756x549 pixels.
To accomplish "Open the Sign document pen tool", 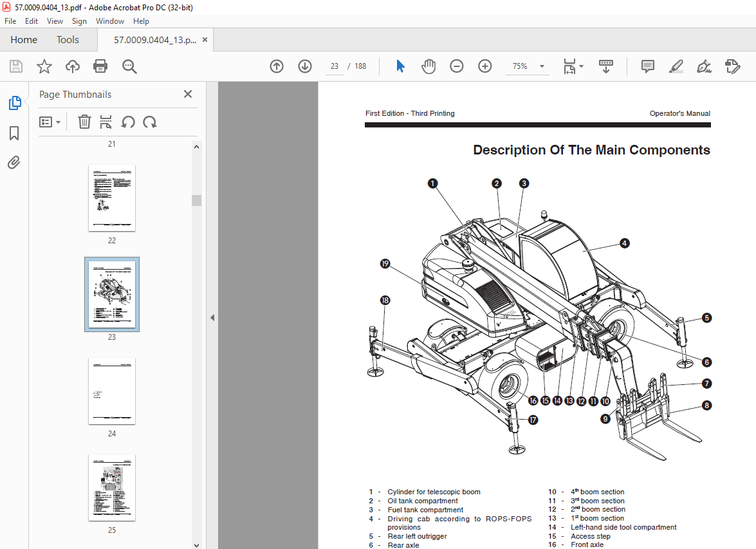I will [x=705, y=66].
